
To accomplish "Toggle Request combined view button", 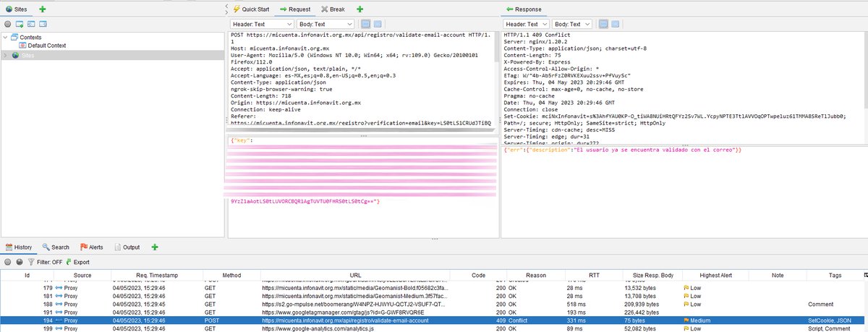I will [378, 24].
